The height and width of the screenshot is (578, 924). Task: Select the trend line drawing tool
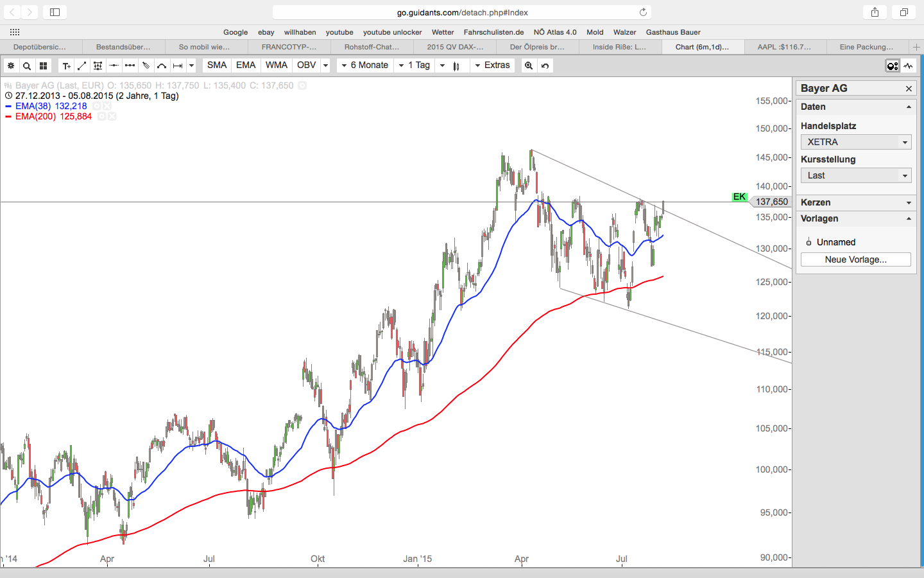point(82,66)
